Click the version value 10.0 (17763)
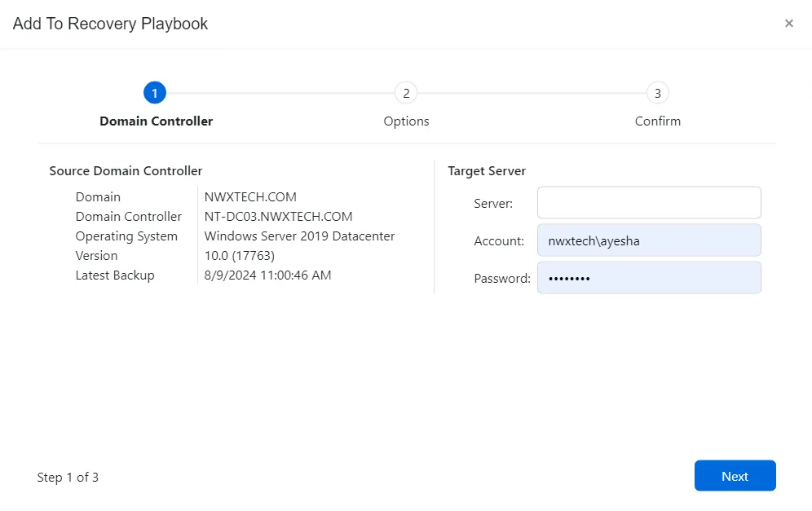Screen dimensions: 812x511 click(239, 256)
